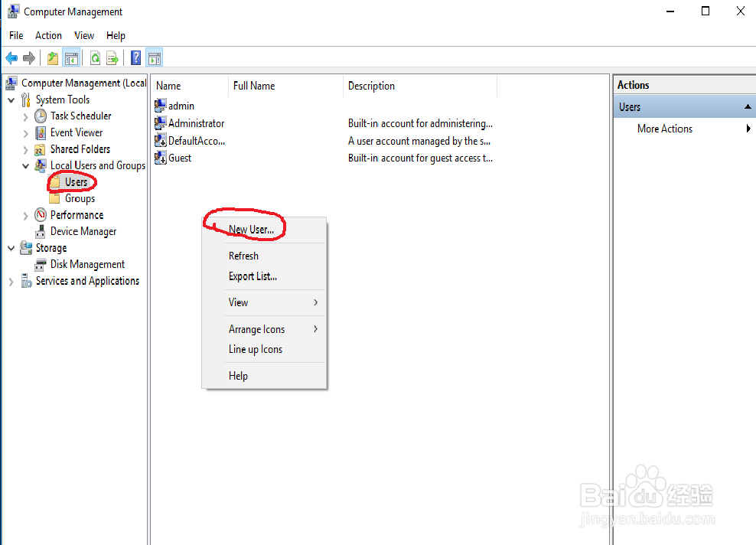Choose Refresh from context menu

tap(264, 256)
